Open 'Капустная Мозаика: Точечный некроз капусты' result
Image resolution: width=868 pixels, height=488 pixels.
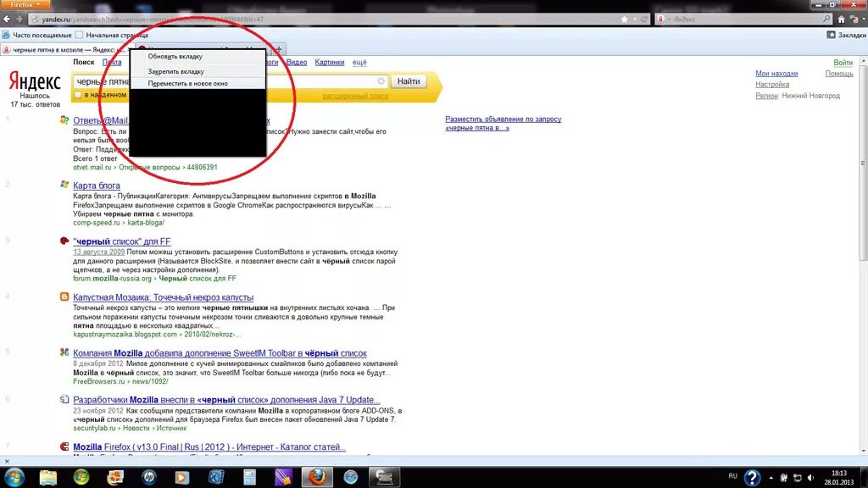(164, 297)
